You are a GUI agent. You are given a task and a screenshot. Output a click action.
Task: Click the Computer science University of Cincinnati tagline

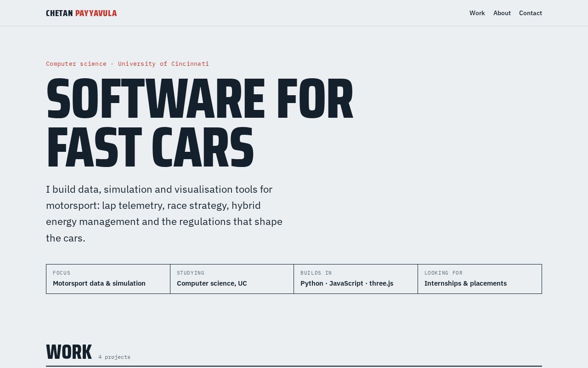tap(127, 63)
